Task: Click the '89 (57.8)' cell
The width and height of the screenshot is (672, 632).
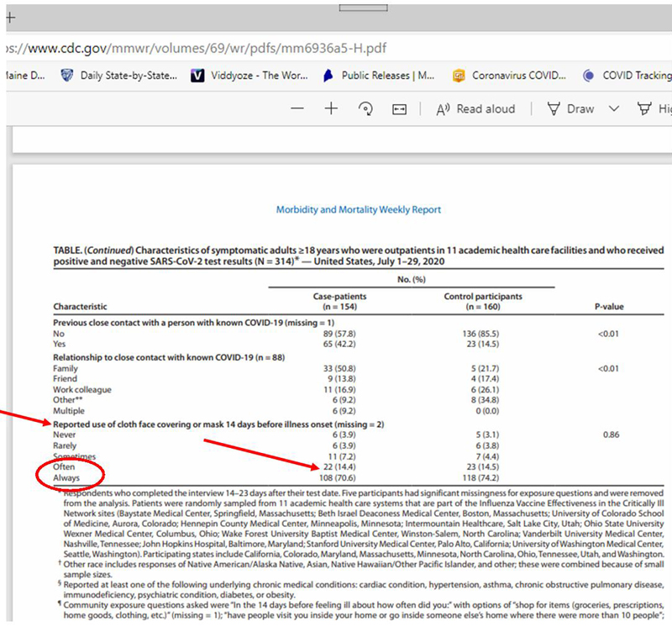Action: click(x=339, y=334)
